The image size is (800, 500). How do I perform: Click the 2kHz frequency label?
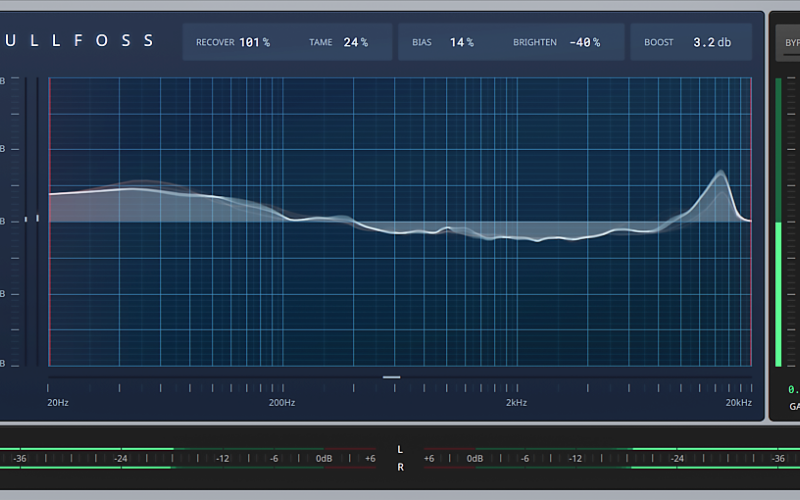coord(516,403)
